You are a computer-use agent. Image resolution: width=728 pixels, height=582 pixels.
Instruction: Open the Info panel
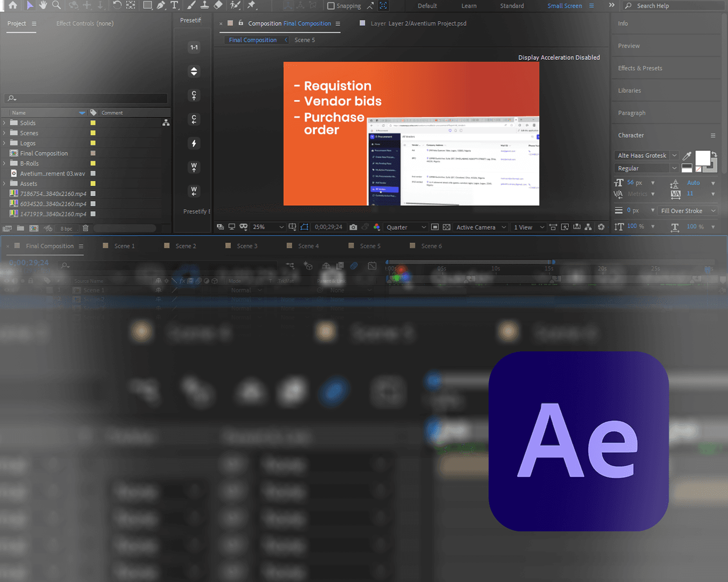pos(623,24)
